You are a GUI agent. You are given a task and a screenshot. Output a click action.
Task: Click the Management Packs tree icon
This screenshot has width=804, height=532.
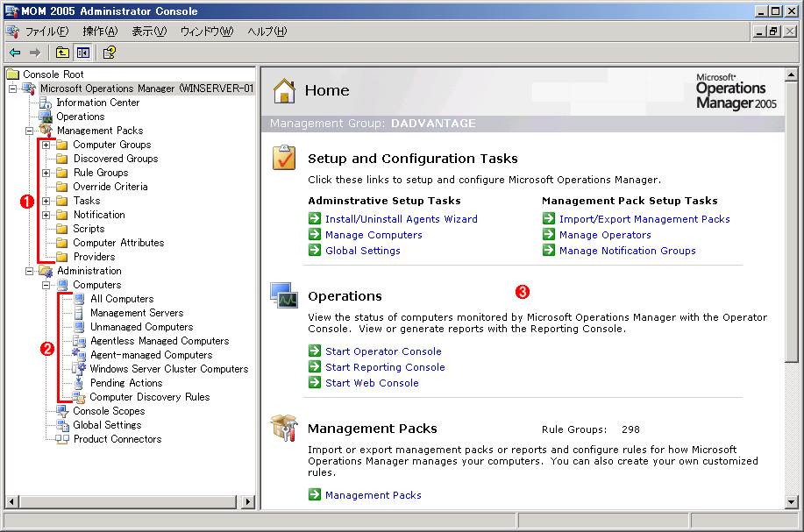click(46, 131)
